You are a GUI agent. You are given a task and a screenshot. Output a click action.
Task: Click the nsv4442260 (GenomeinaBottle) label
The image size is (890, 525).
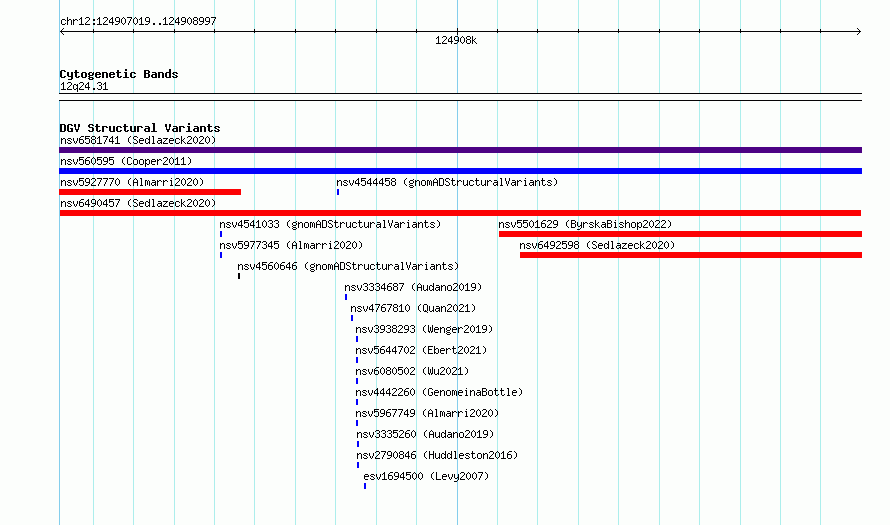click(x=439, y=392)
